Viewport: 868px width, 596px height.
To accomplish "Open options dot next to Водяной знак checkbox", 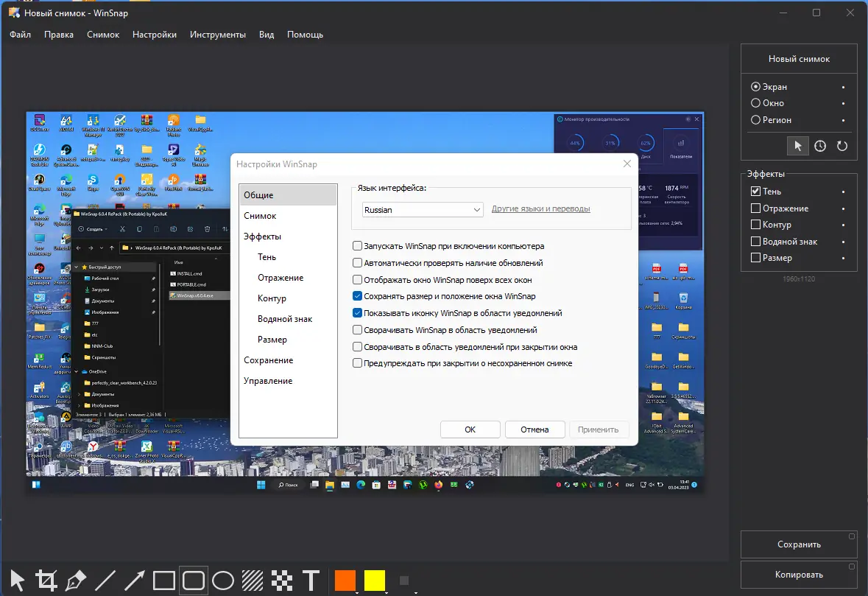I will click(x=843, y=242).
